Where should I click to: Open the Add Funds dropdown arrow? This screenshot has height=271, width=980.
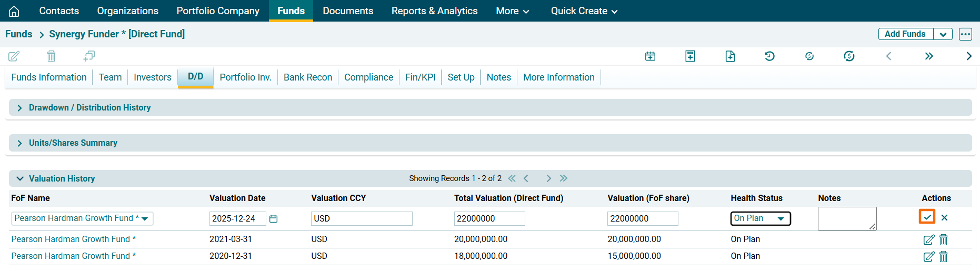[943, 34]
